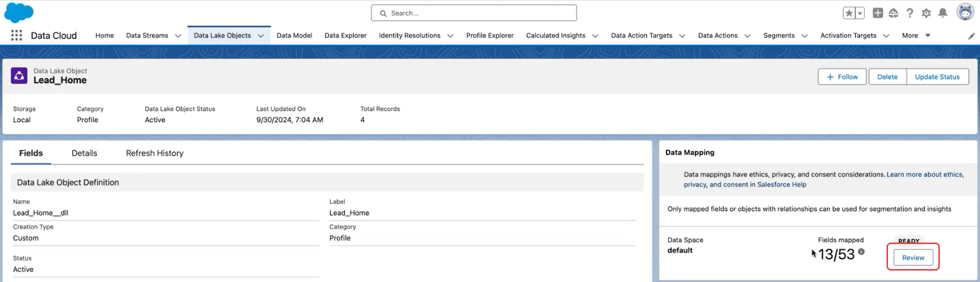The width and height of the screenshot is (980, 282).
Task: Click the Data Lake Object purple icon
Action: click(x=19, y=76)
